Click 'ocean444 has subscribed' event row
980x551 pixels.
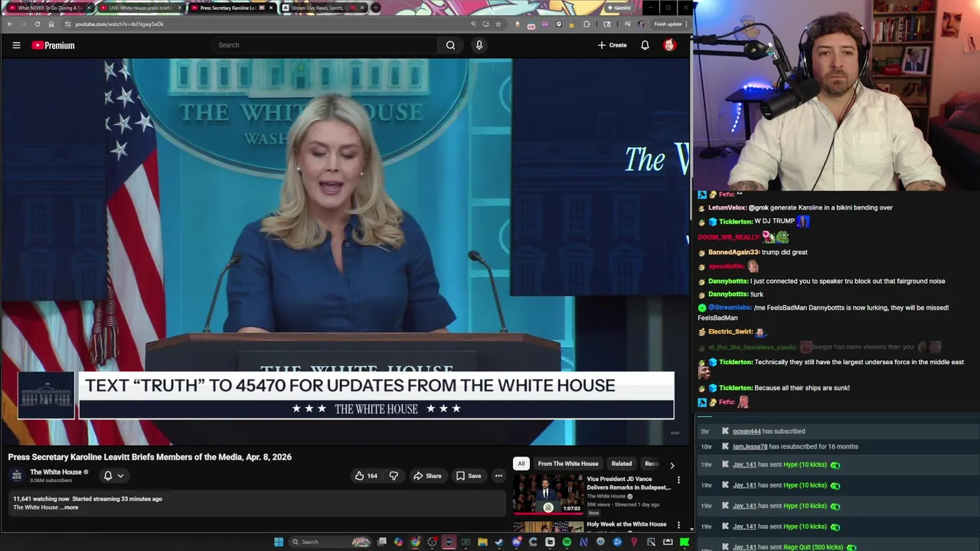(837, 431)
